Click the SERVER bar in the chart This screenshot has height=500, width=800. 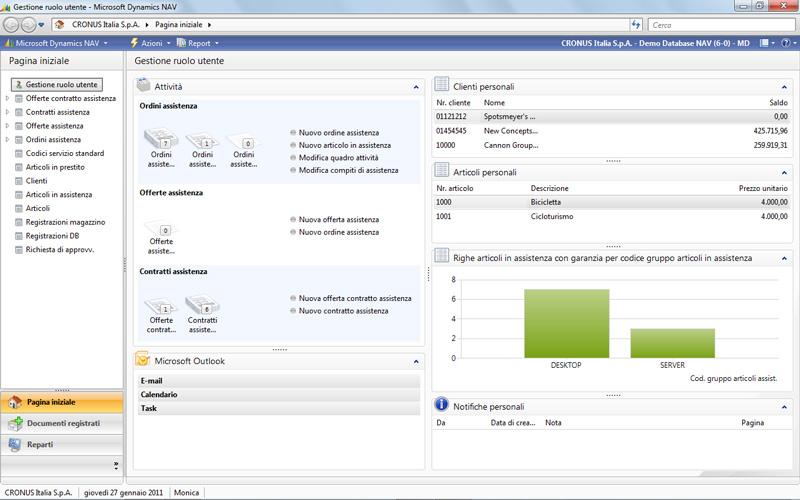click(672, 343)
